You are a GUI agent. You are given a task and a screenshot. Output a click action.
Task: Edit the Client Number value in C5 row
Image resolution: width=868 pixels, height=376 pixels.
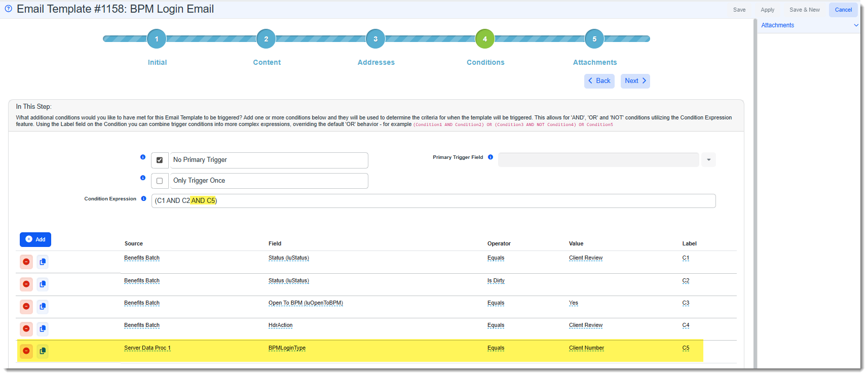[x=586, y=348]
